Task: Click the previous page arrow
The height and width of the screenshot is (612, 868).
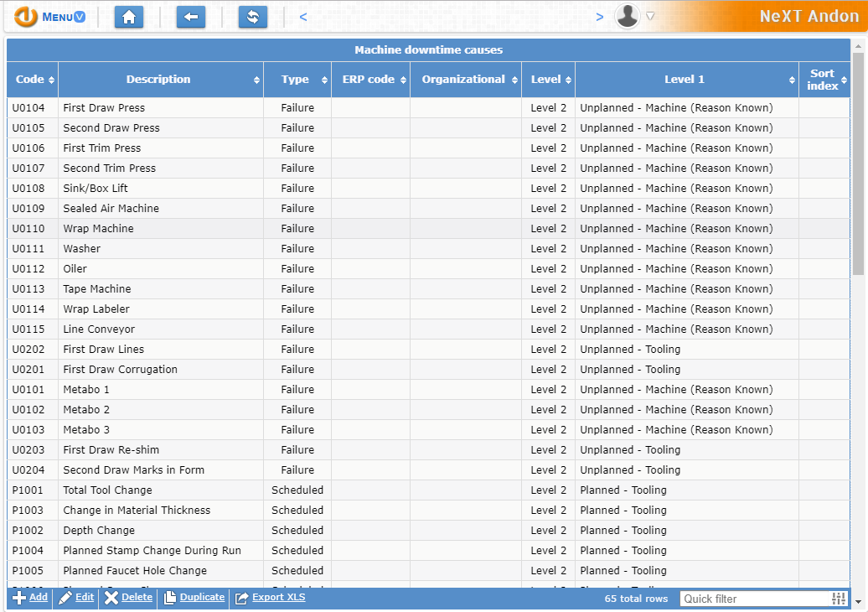Action: [x=302, y=15]
